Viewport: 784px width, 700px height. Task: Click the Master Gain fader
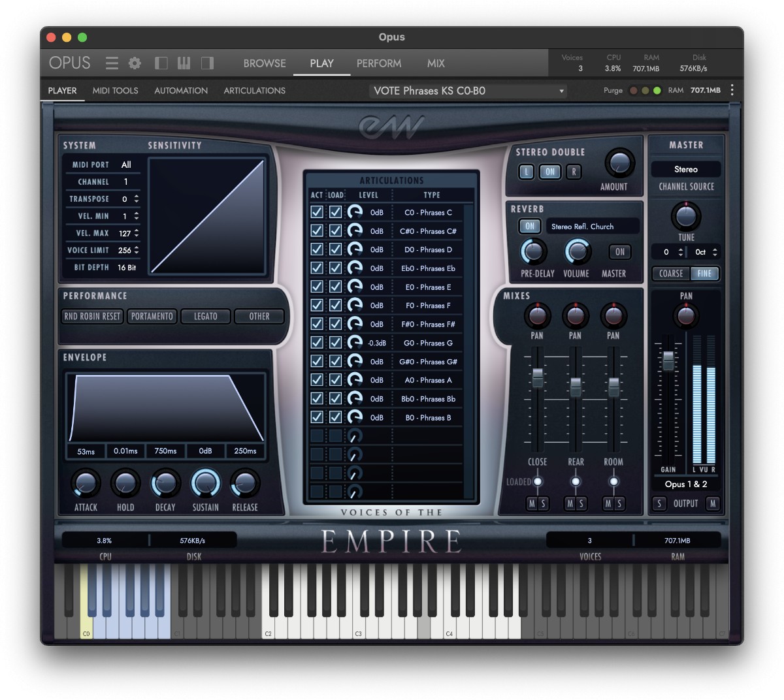click(668, 360)
